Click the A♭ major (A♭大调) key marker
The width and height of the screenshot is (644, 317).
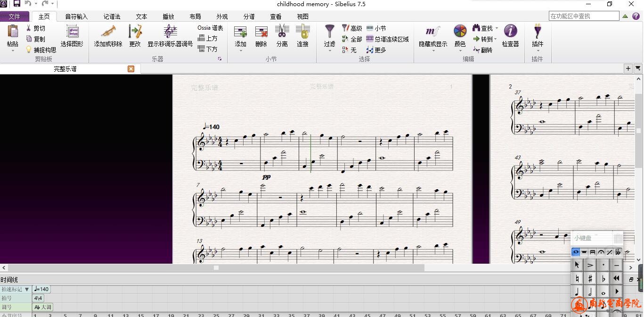(43, 307)
